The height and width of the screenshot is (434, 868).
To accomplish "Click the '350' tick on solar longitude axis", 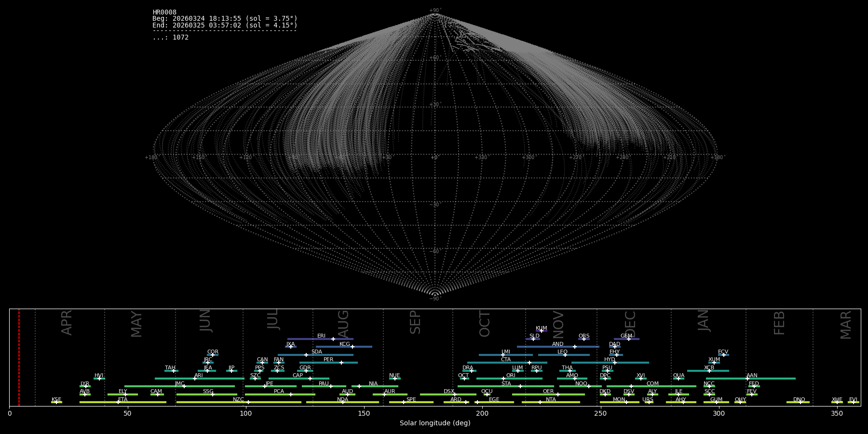I will point(837,413).
